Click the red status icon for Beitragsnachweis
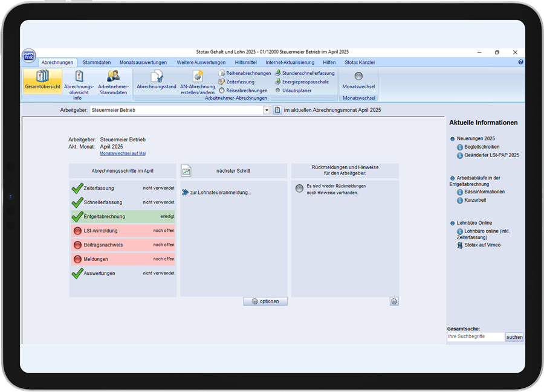Image resolution: width=544 pixels, height=392 pixels. [78, 245]
